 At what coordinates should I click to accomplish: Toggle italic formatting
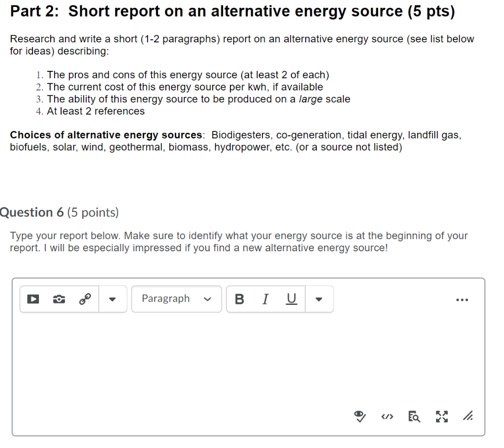(x=265, y=299)
